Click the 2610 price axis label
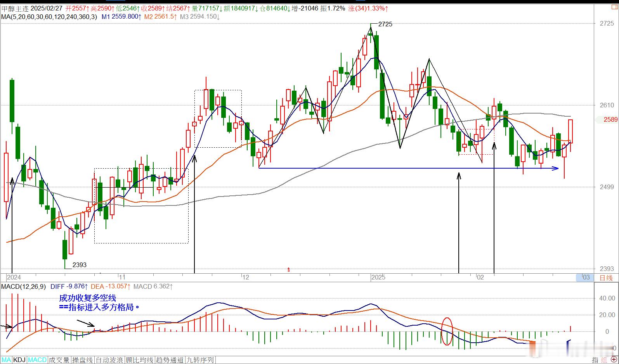The width and height of the screenshot is (619, 364). pyautogui.click(x=607, y=105)
